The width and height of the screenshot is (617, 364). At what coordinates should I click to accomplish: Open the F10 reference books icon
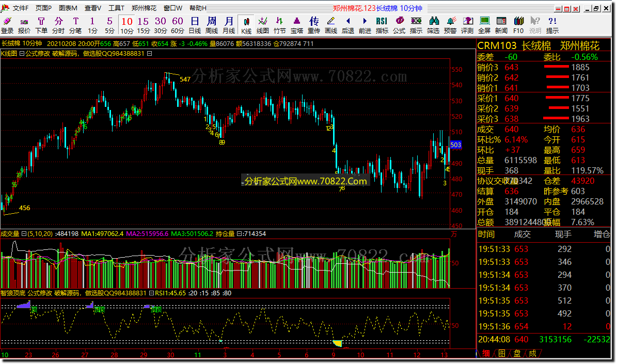point(518,25)
